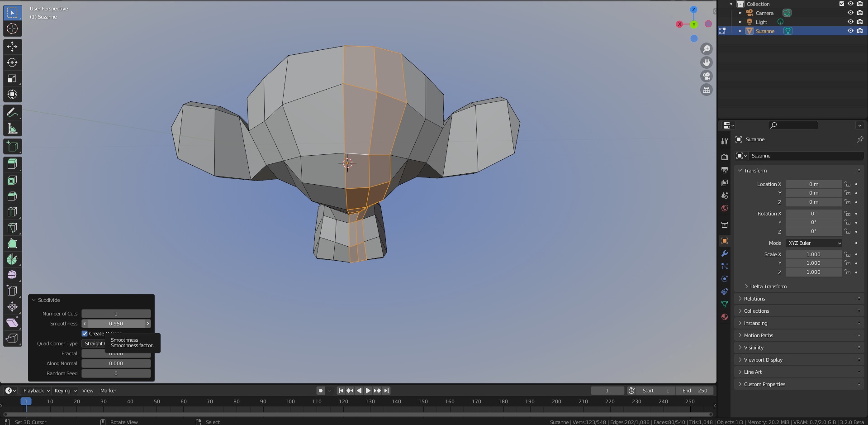Open the rotation Mode XYZ Euler dropdown

[x=814, y=243]
